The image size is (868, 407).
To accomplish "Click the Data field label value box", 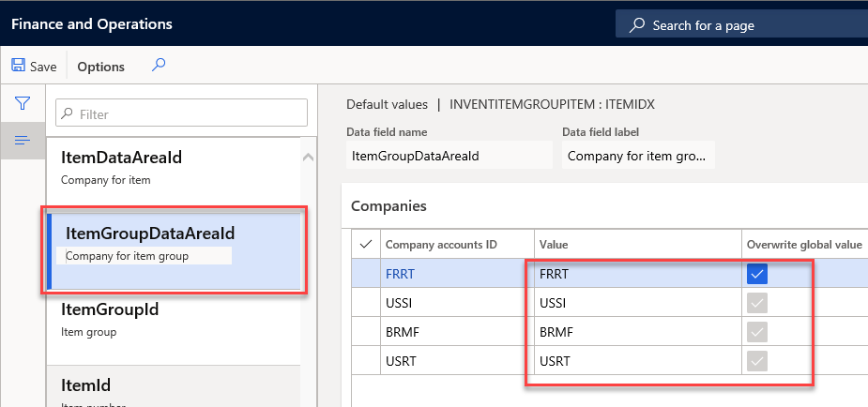I will point(638,155).
